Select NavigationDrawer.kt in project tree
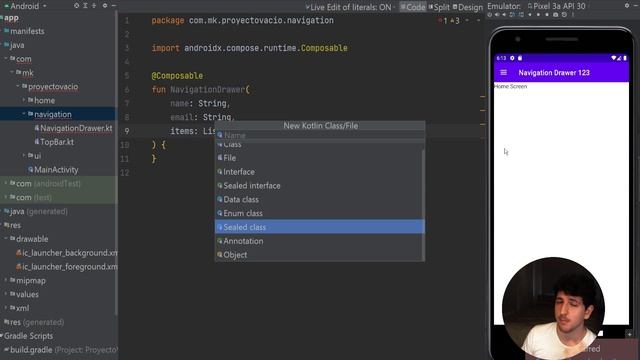 point(73,128)
